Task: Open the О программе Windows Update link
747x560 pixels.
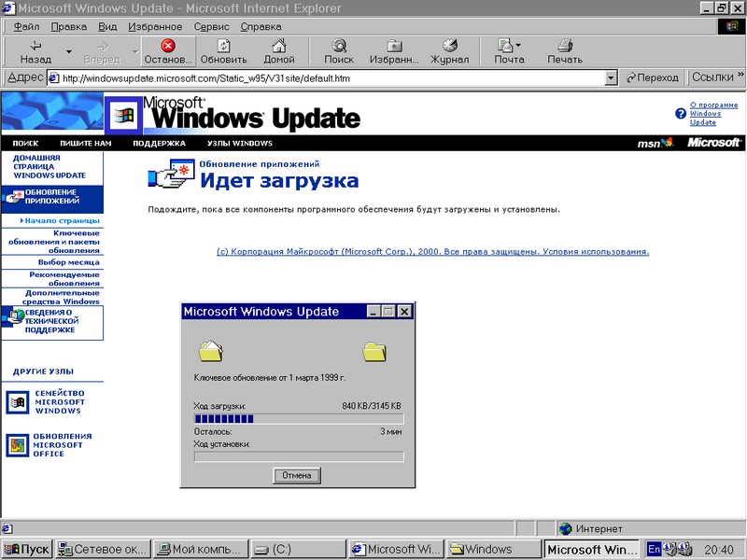Action: tap(713, 113)
